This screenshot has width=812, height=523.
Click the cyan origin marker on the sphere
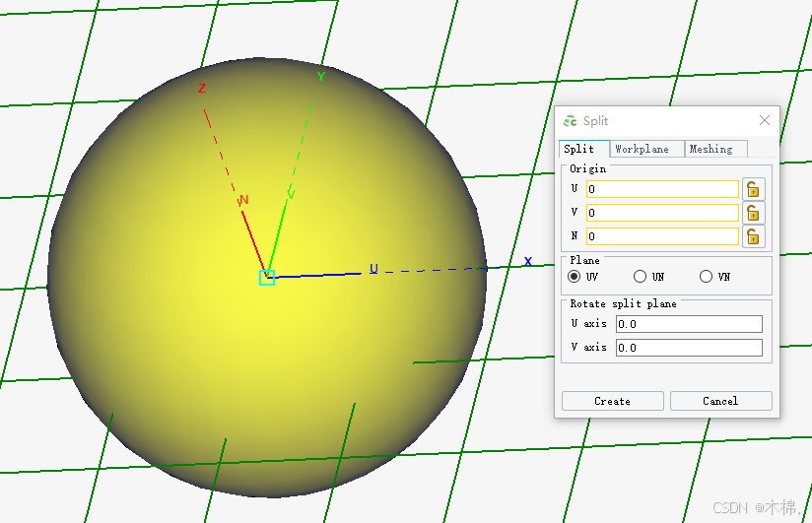click(x=267, y=278)
